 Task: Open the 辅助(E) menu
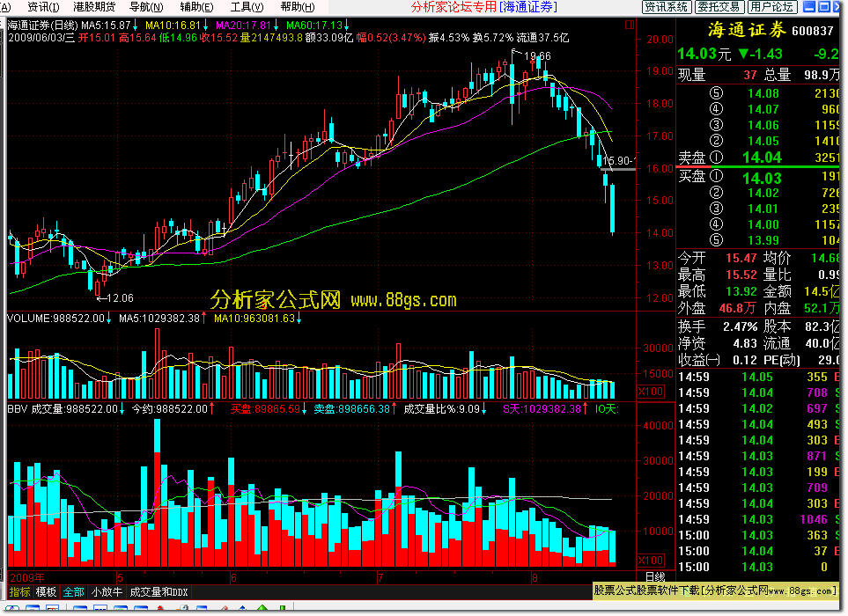click(x=196, y=7)
